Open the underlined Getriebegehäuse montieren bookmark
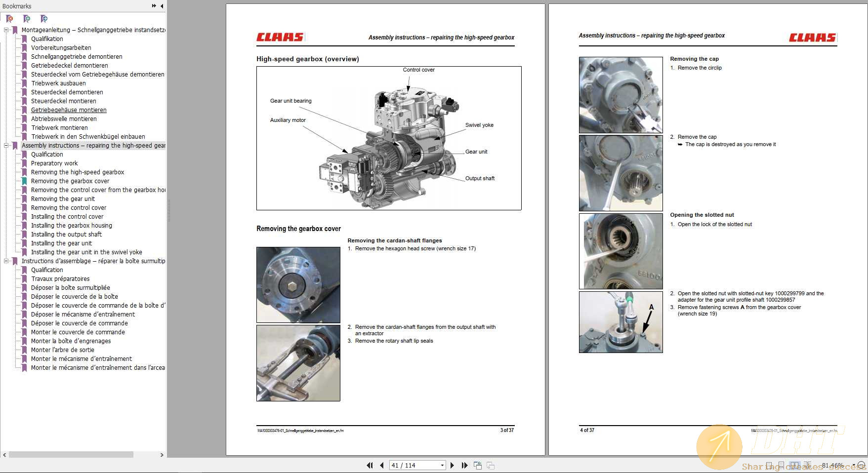 tap(69, 110)
